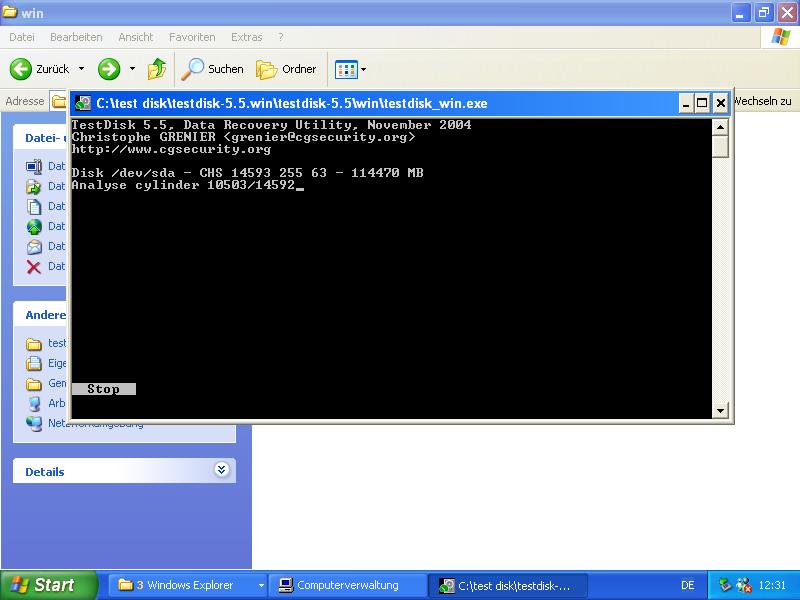Click the Suchen search button
The image size is (800, 600).
pos(213,69)
